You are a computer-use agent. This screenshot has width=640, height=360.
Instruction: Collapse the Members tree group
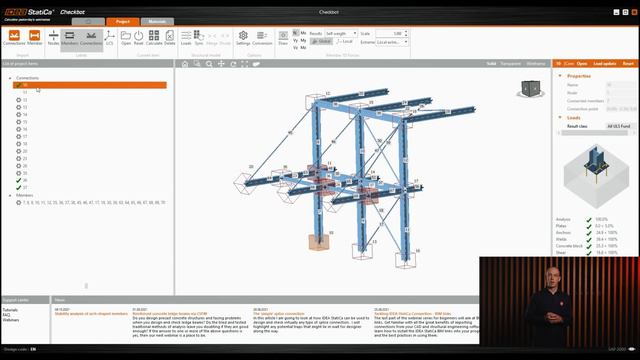click(x=10, y=196)
